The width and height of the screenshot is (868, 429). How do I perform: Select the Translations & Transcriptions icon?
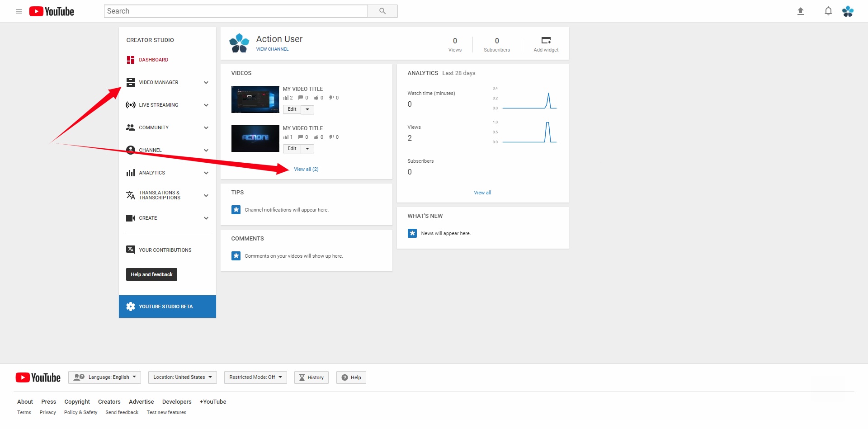coord(131,195)
